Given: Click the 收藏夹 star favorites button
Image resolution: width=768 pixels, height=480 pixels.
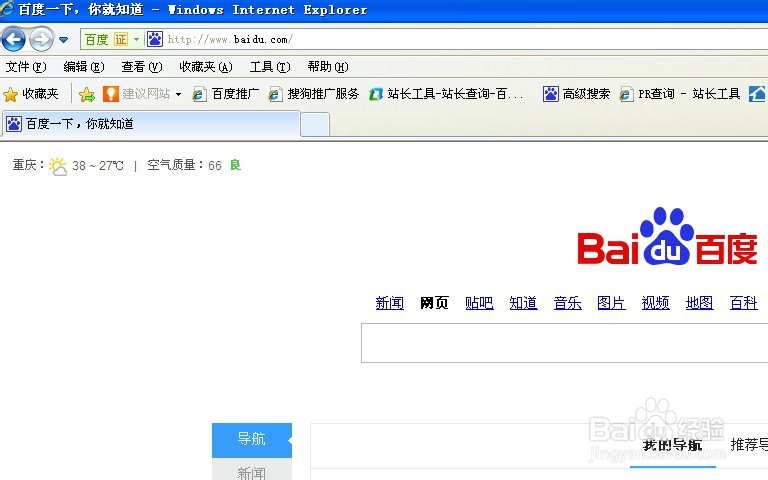Looking at the screenshot, I should click(x=31, y=94).
